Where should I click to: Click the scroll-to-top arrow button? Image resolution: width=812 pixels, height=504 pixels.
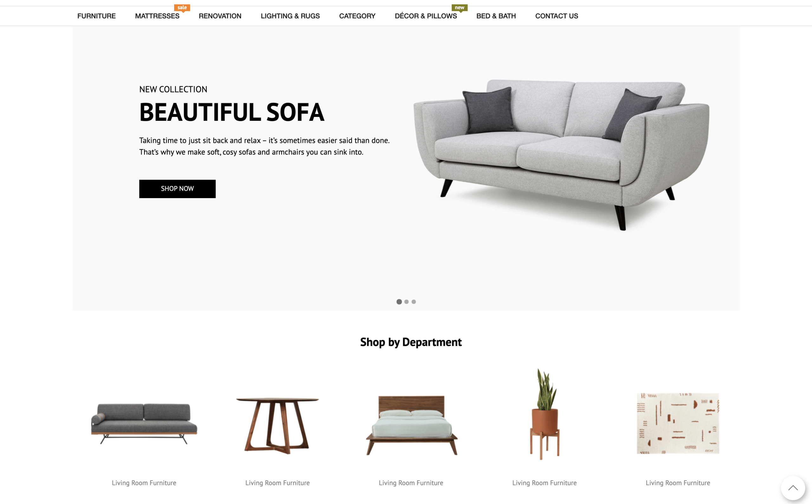[x=793, y=488]
